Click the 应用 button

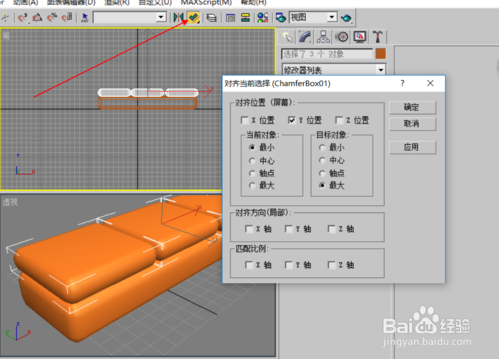click(x=412, y=147)
